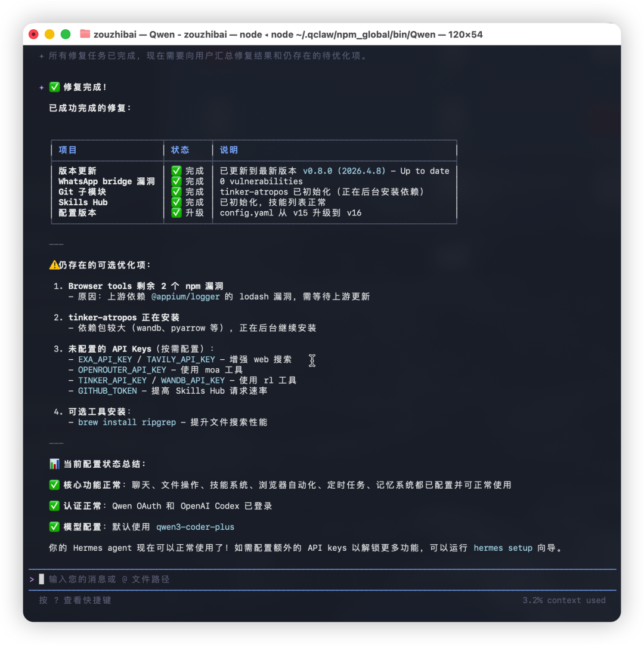Click the check icon before 认证正常
This screenshot has width=644, height=645.
(54, 506)
